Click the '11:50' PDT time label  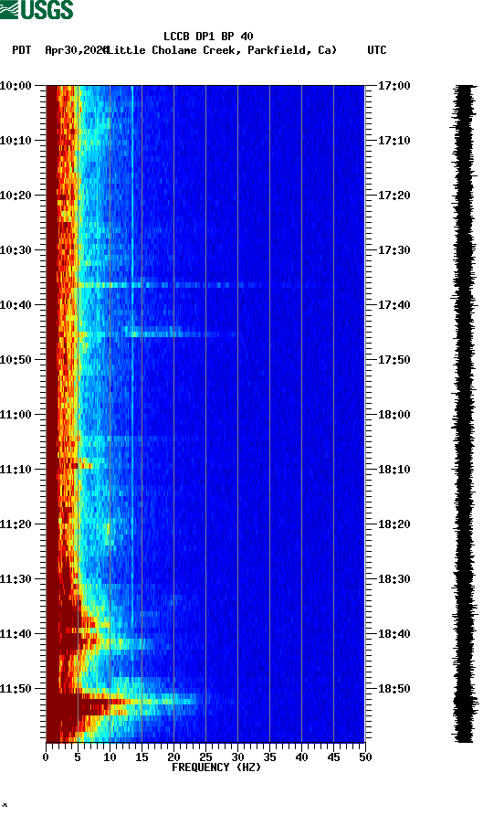(x=16, y=689)
